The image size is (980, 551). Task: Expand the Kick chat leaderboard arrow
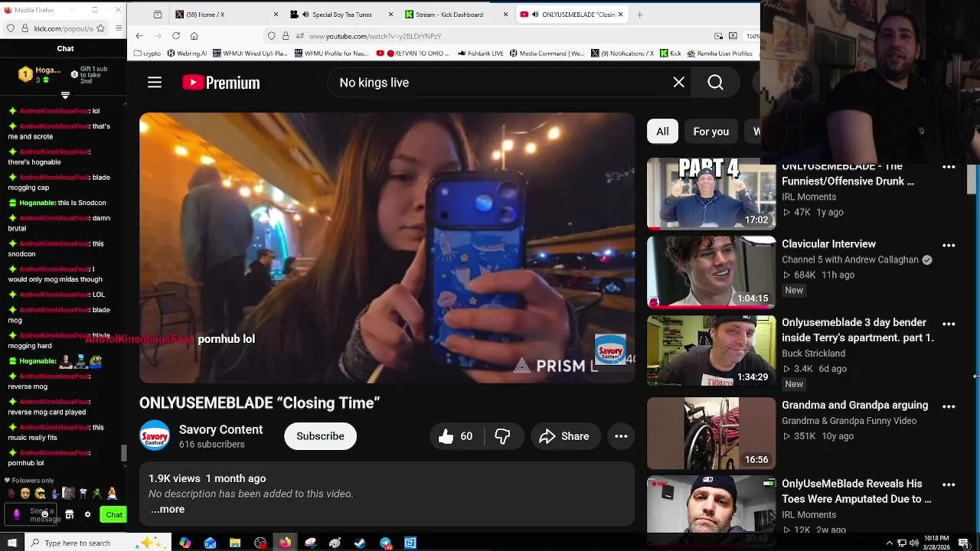click(65, 96)
